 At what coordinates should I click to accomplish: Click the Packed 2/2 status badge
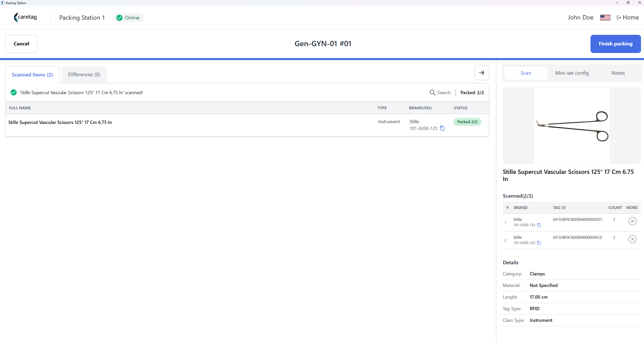pyautogui.click(x=467, y=122)
